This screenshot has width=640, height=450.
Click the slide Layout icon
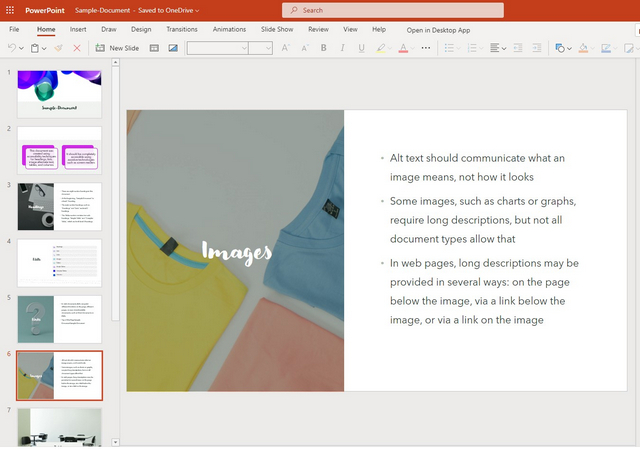click(154, 48)
